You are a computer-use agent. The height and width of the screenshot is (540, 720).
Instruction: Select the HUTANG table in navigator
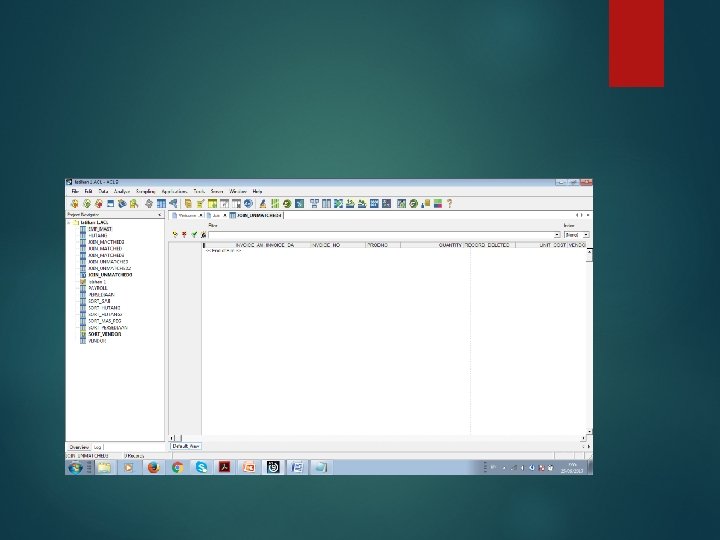(97, 235)
